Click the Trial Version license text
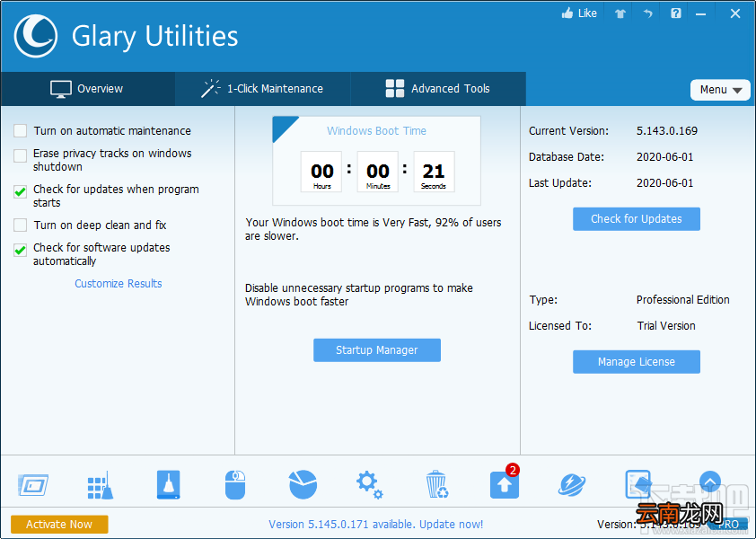This screenshot has width=756, height=539. 666,326
